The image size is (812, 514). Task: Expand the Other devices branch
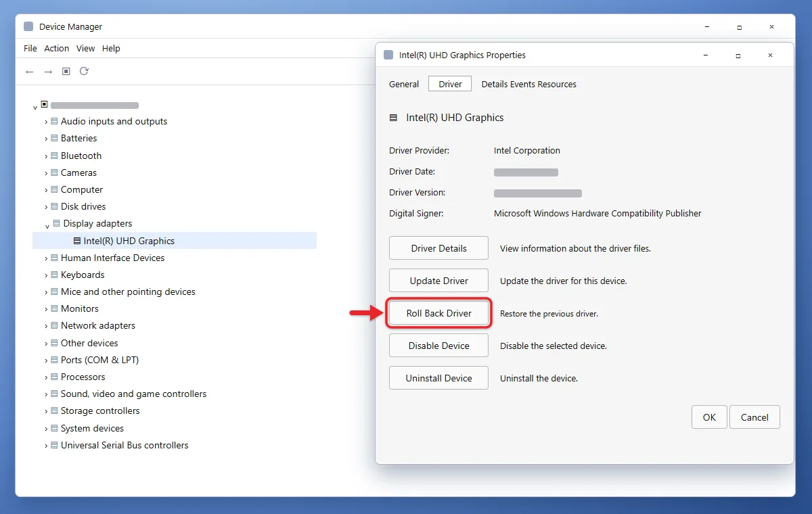click(46, 344)
